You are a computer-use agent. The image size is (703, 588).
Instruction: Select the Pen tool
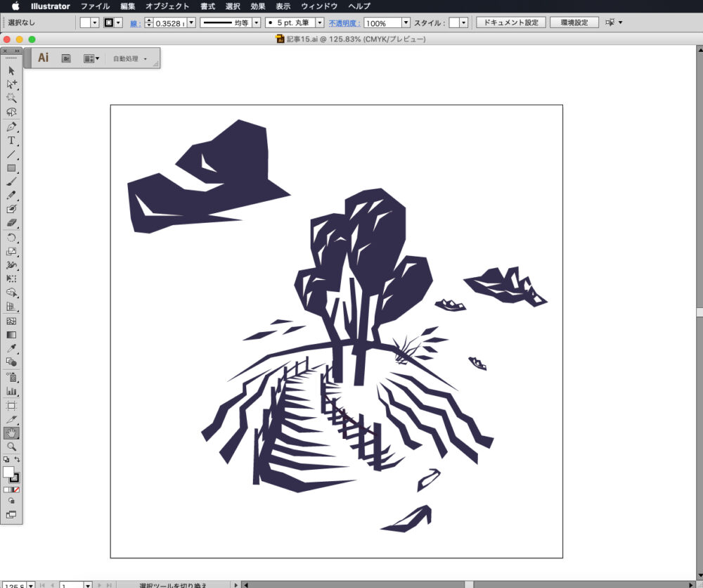[x=11, y=127]
